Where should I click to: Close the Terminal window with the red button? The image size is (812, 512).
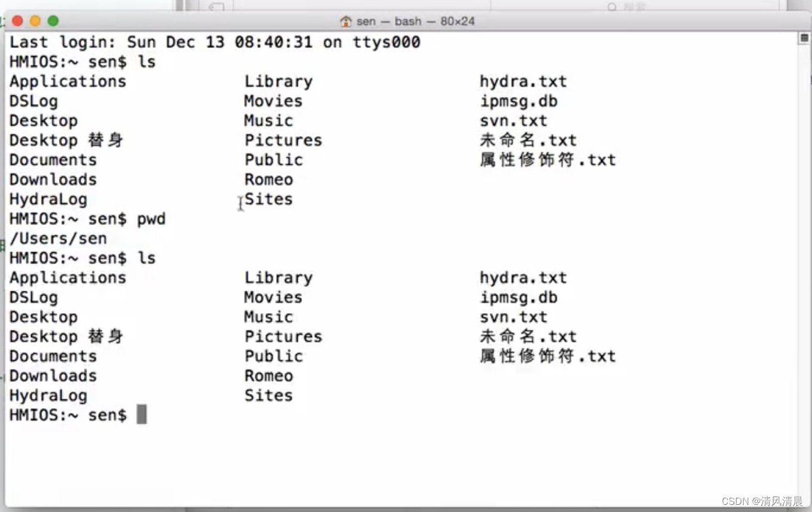click(x=17, y=21)
